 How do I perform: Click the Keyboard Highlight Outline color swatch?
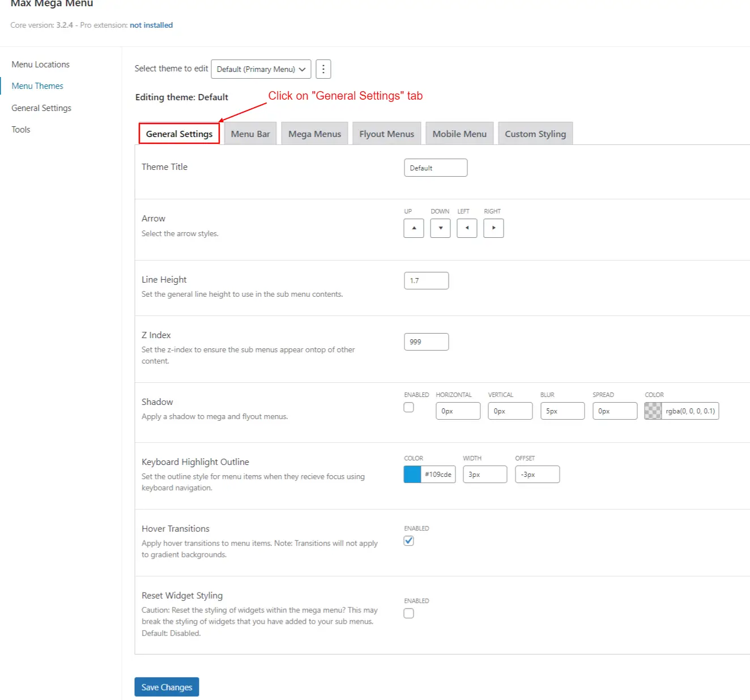[x=412, y=474]
